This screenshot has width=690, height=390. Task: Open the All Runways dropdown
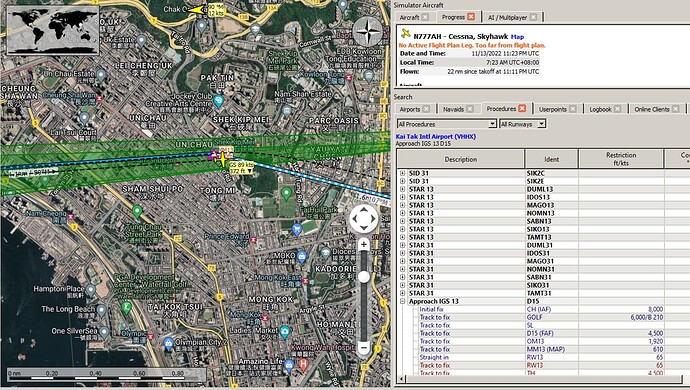click(x=522, y=124)
